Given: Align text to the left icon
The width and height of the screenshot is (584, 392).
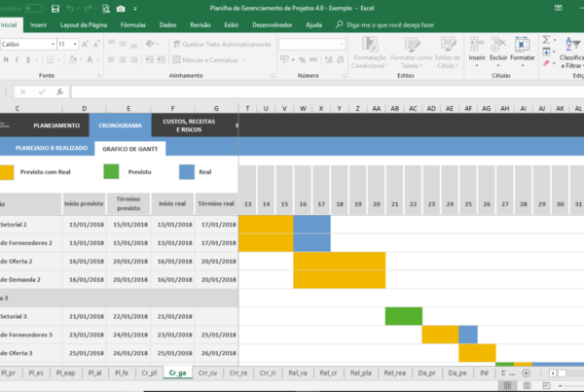Looking at the screenshot, I should [x=111, y=59].
